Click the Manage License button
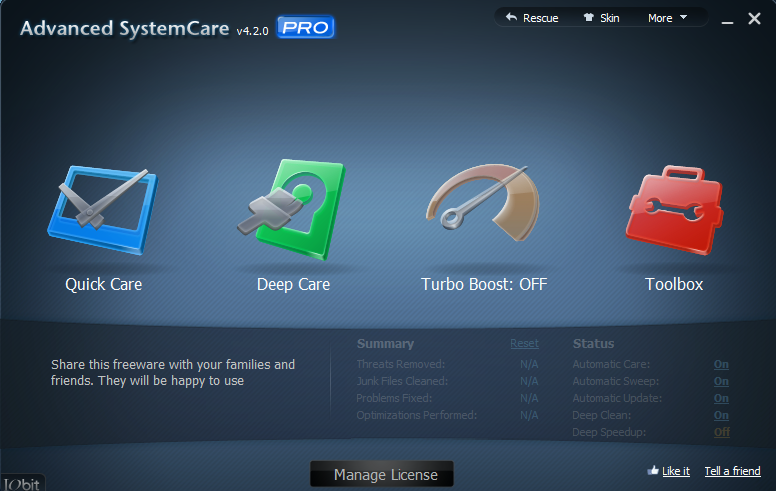The height and width of the screenshot is (491, 776). [382, 474]
